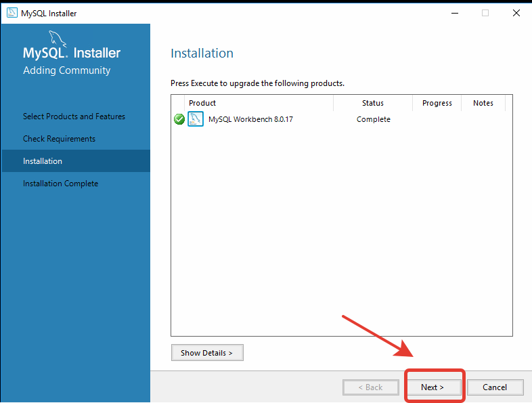Click the Notes column header
Screen dimensions: 532x403
tap(483, 103)
